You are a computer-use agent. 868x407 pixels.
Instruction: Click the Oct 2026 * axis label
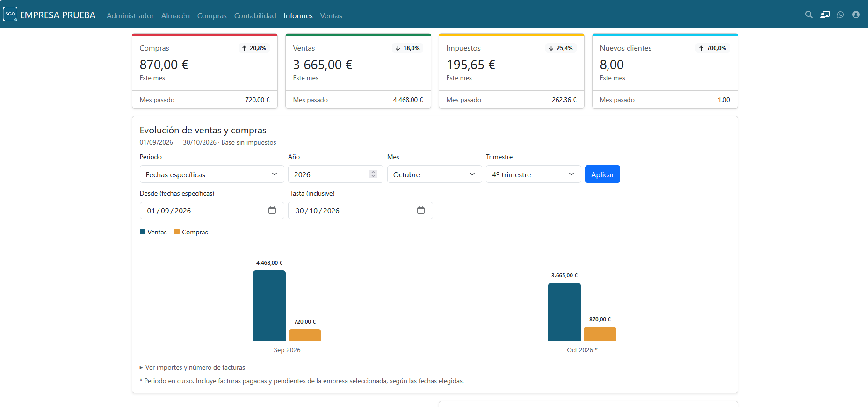[582, 350]
